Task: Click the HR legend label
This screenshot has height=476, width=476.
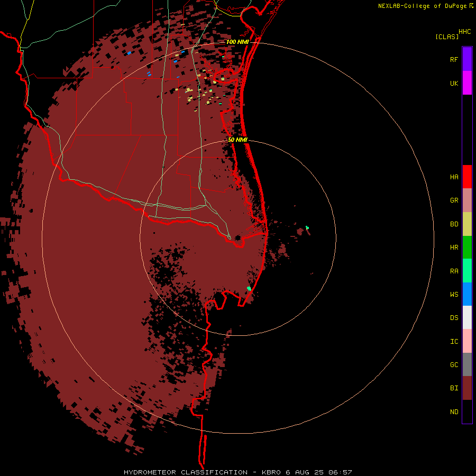Action: pos(454,248)
